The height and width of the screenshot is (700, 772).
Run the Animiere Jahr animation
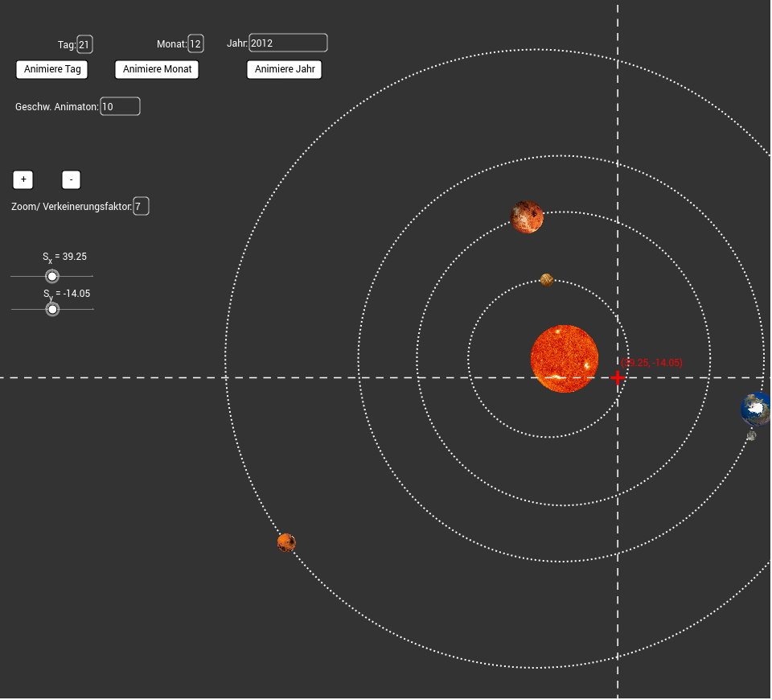[285, 69]
